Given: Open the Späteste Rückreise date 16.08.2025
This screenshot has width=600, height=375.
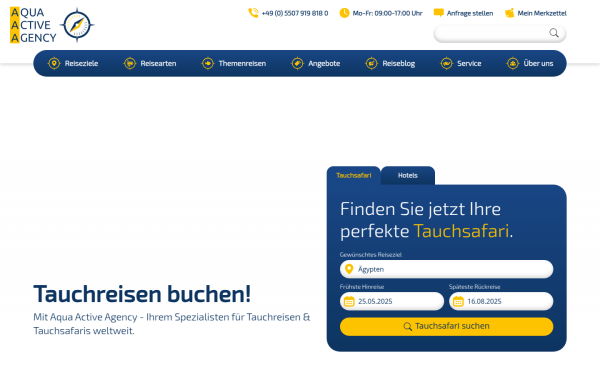Looking at the screenshot, I should pos(501,301).
